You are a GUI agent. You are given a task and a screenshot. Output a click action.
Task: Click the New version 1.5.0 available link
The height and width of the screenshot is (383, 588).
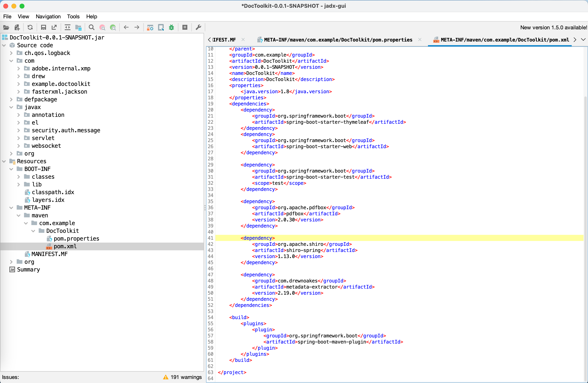(x=553, y=27)
